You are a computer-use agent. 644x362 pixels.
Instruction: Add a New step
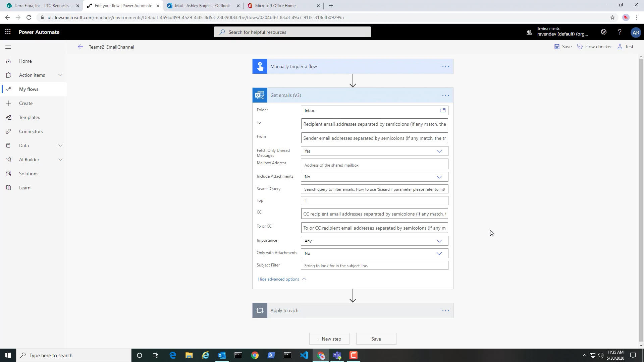pos(329,339)
